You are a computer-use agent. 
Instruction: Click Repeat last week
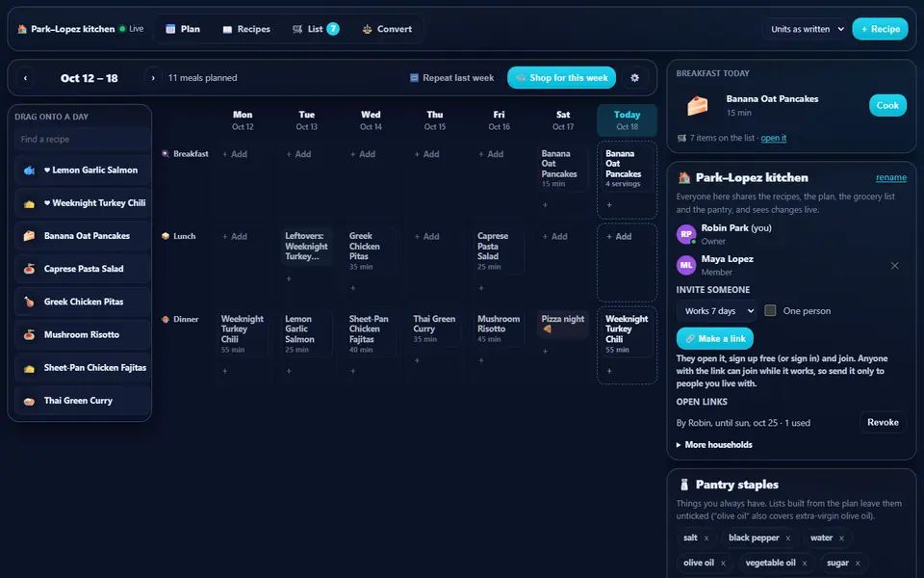click(x=452, y=78)
